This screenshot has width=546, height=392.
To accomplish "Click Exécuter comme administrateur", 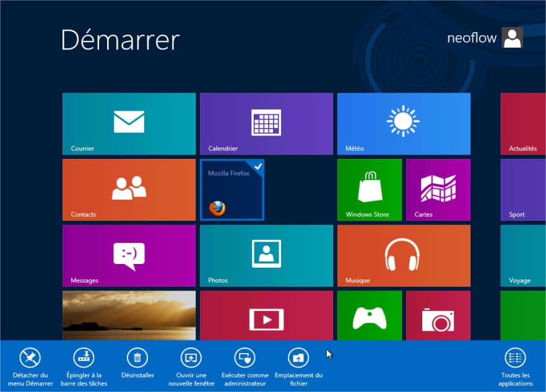I will (x=245, y=367).
